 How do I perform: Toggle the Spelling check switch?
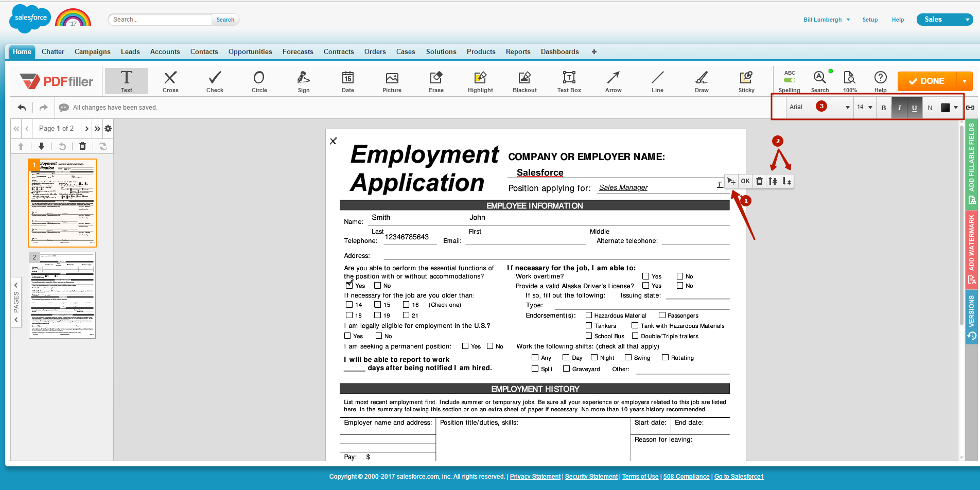(x=790, y=80)
